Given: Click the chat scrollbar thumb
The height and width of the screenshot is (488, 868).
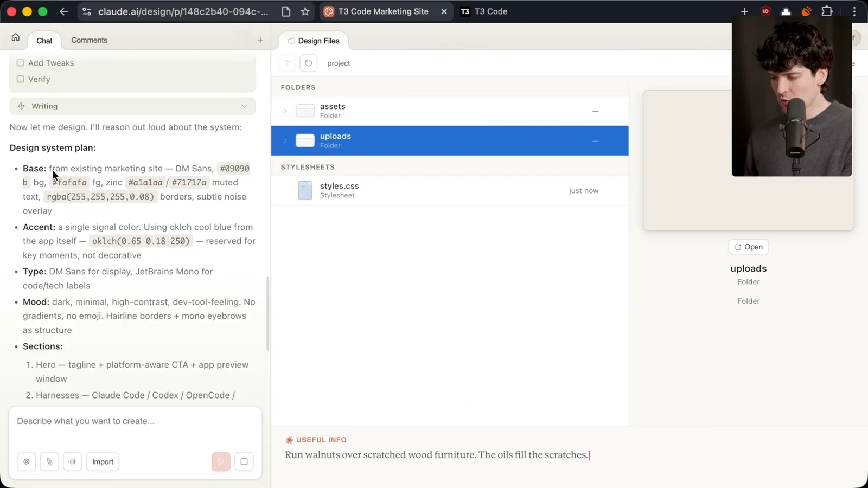Looking at the screenshot, I should (267, 313).
